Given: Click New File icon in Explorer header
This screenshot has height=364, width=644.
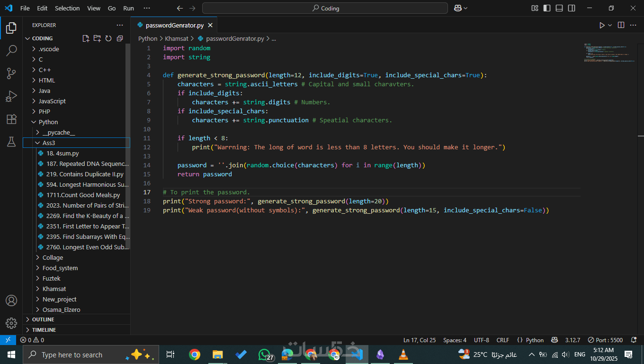Looking at the screenshot, I should point(86,38).
